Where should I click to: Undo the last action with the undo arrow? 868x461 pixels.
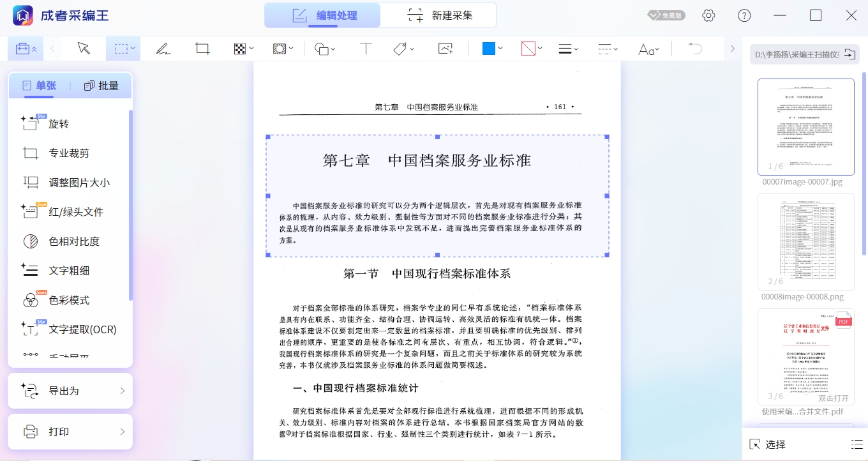point(695,49)
